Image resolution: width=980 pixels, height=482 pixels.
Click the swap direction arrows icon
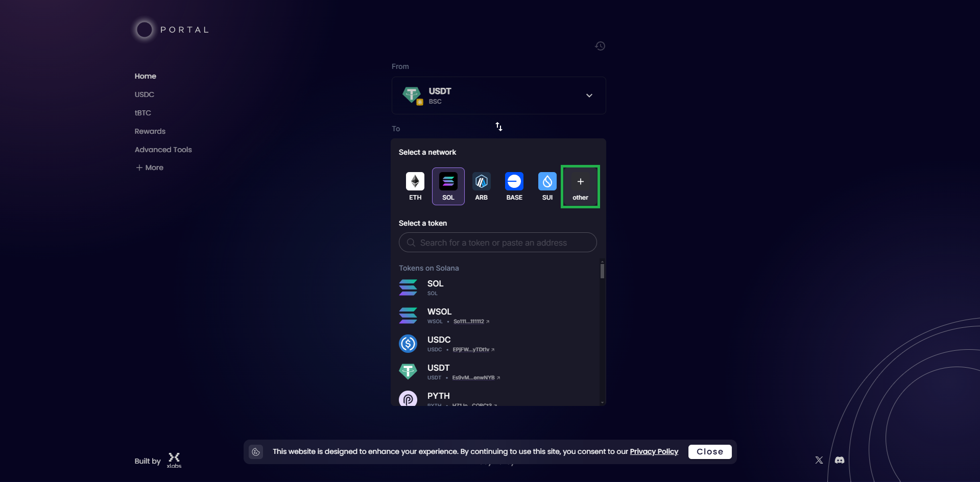(499, 127)
